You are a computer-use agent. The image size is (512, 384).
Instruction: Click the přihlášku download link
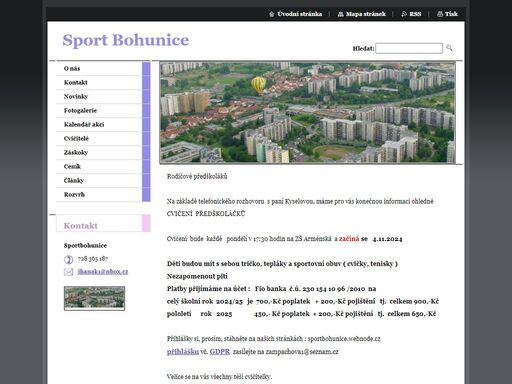(x=183, y=352)
